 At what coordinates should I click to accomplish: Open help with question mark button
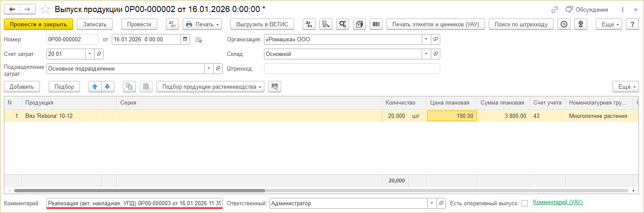click(632, 25)
